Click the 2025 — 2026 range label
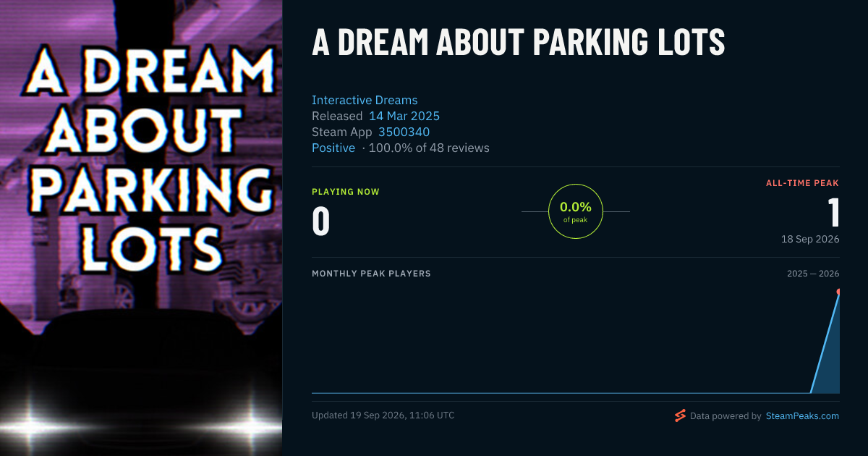This screenshot has height=456, width=868. coord(813,274)
